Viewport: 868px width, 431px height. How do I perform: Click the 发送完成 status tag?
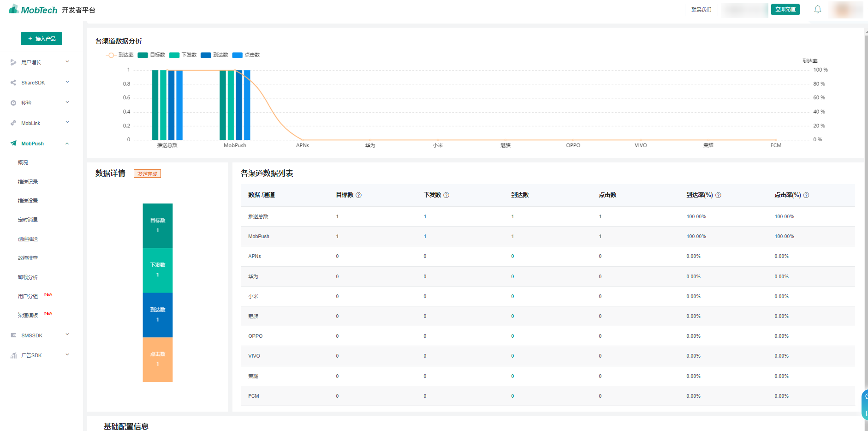click(147, 174)
